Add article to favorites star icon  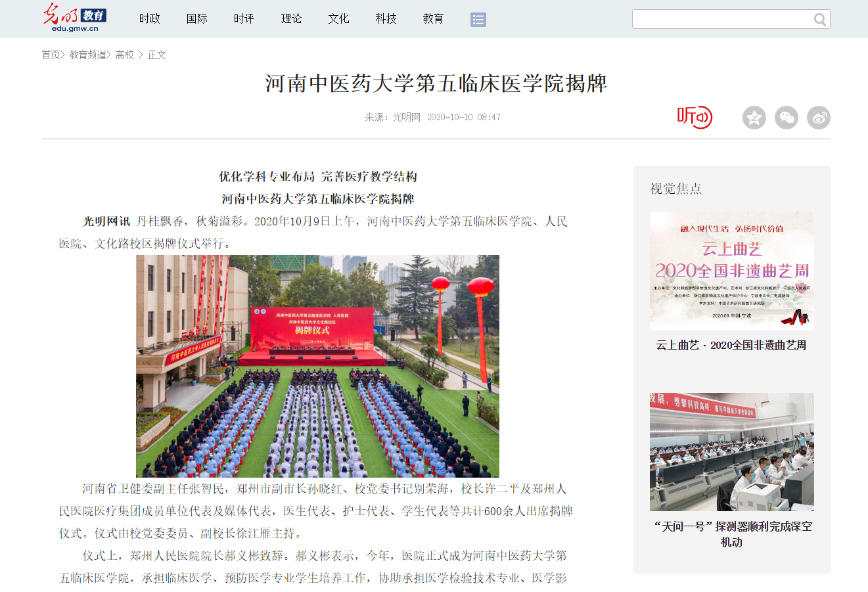[754, 118]
